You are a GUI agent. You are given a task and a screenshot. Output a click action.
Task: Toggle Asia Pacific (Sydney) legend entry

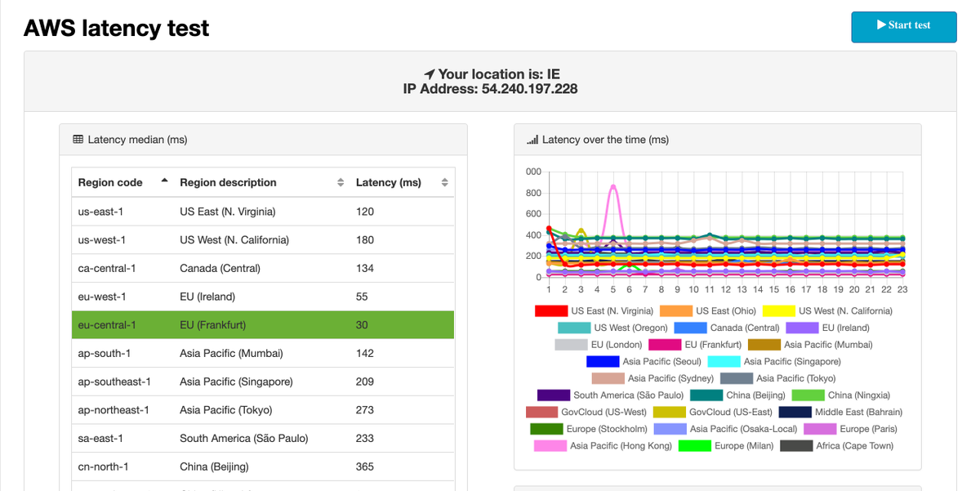(653, 378)
